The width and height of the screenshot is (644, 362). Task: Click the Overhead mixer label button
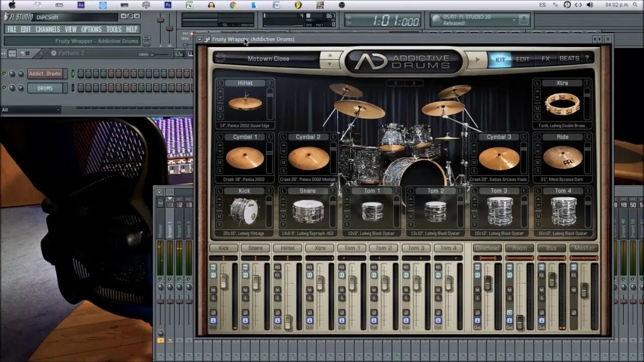click(x=487, y=248)
